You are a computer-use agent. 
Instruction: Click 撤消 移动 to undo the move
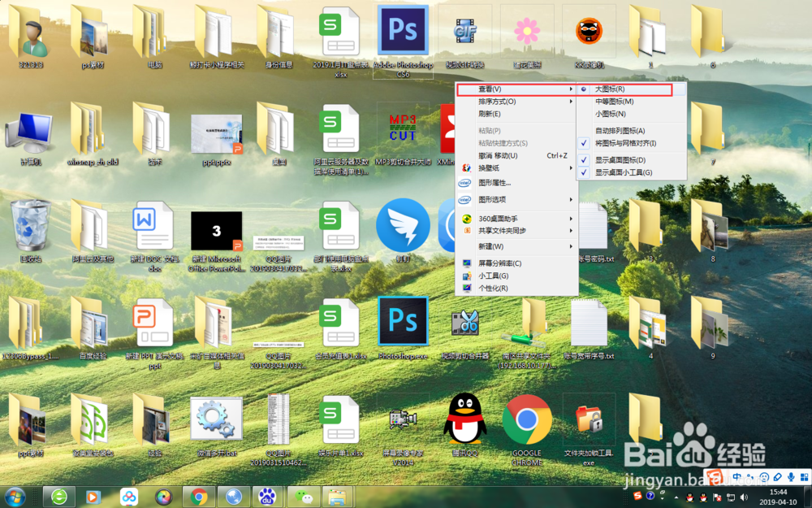coord(516,154)
